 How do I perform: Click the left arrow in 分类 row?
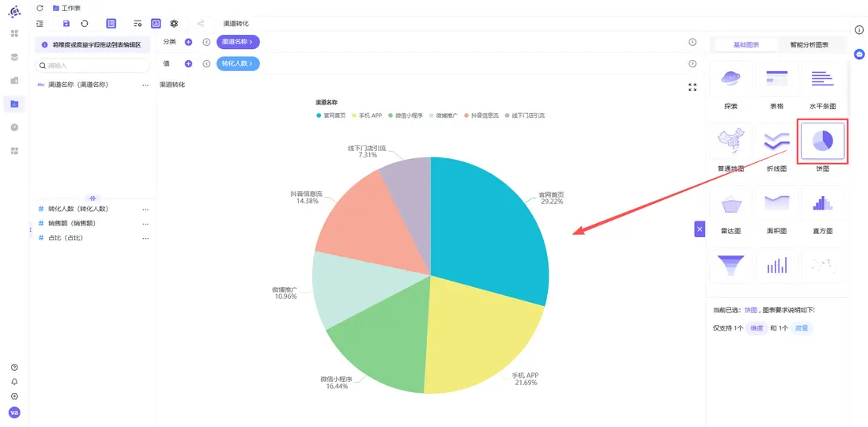(x=206, y=42)
